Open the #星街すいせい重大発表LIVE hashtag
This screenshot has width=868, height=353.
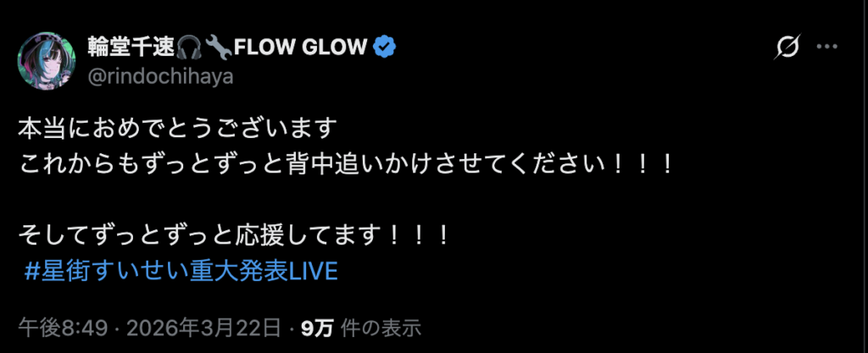(181, 271)
